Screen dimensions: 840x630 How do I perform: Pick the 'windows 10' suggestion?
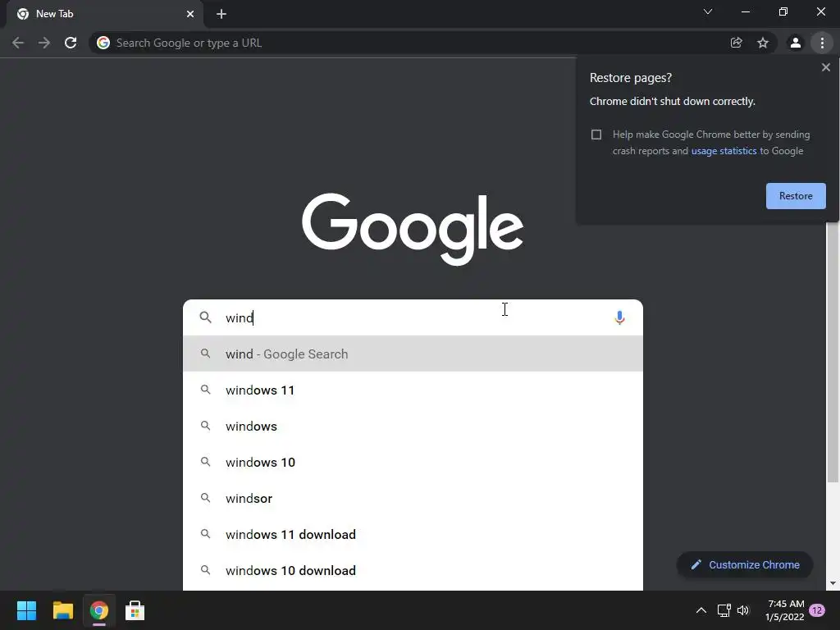pyautogui.click(x=413, y=463)
